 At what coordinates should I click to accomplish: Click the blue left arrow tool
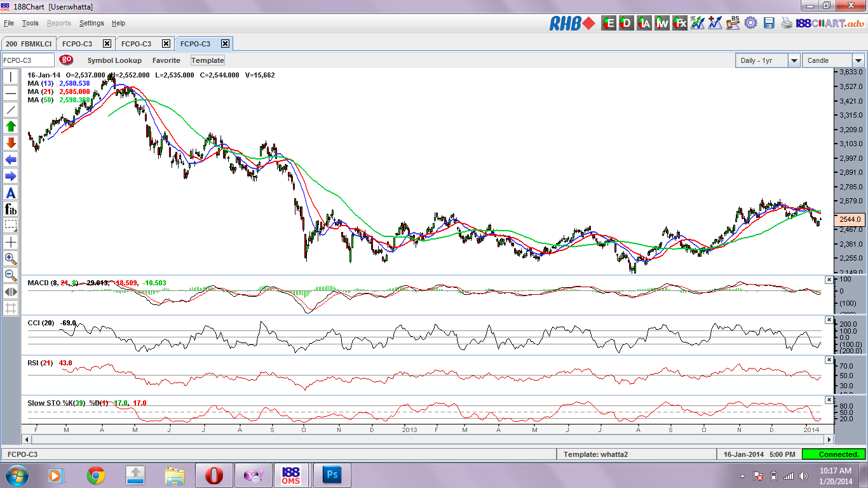coord(11,159)
